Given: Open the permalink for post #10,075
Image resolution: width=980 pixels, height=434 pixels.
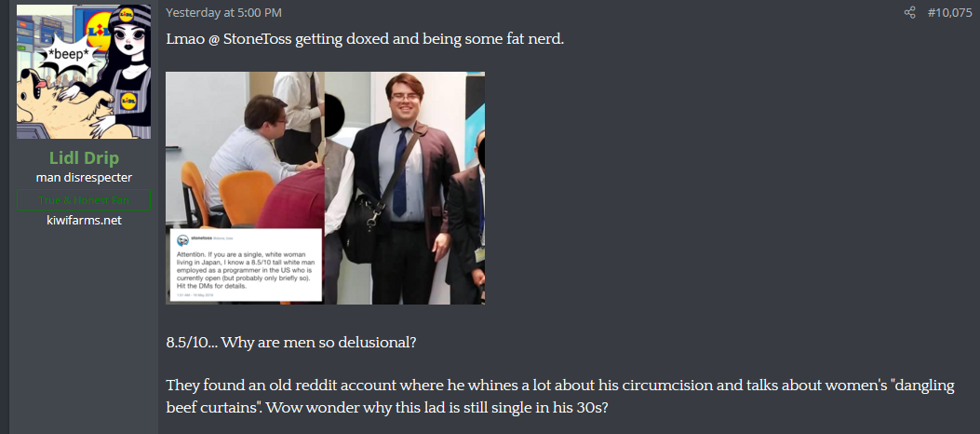Looking at the screenshot, I should (949, 12).
